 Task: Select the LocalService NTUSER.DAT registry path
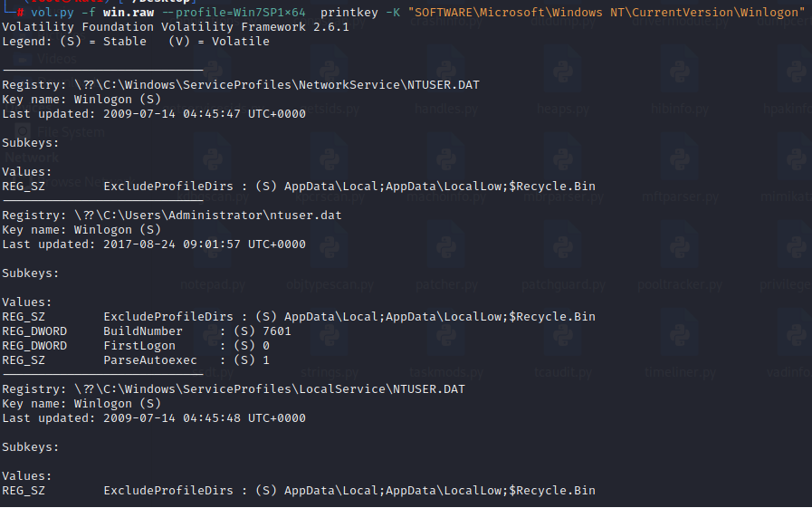pyautogui.click(x=269, y=389)
